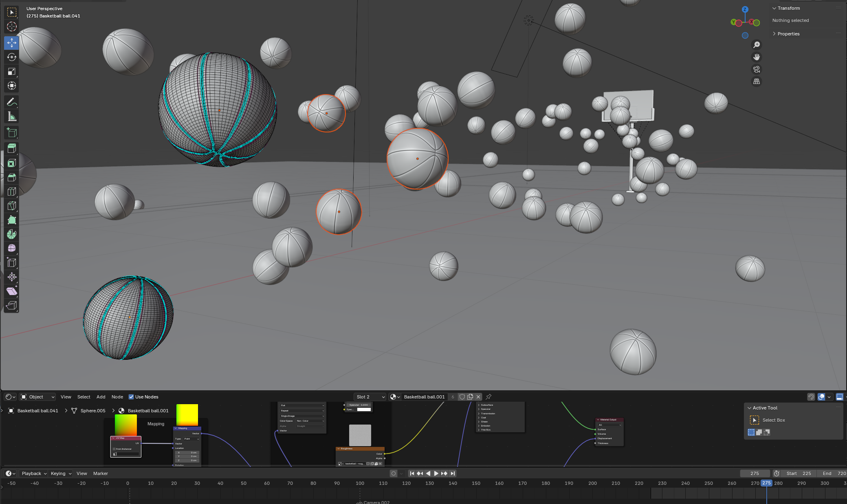Screen dimensions: 847x504
Task: Uncheck the Use Nodes checkbox
Action: [131, 397]
